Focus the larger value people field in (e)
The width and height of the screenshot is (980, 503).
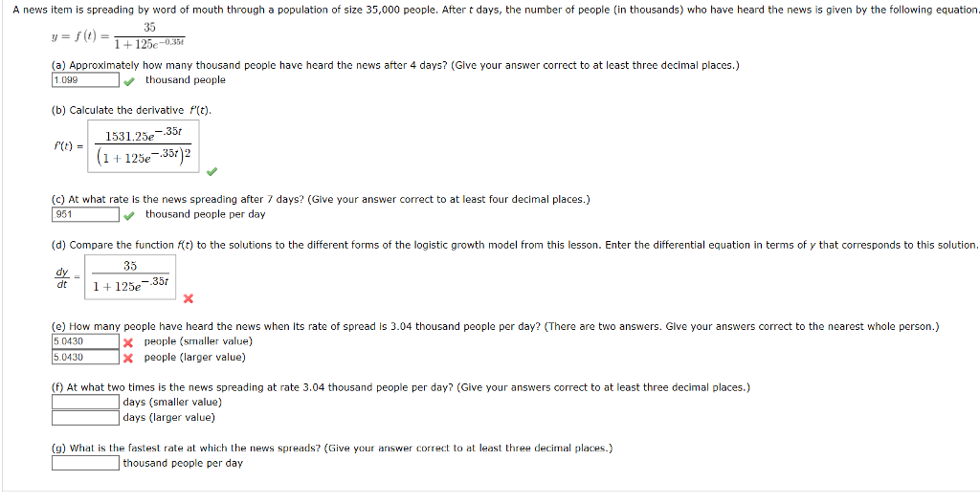tap(85, 357)
